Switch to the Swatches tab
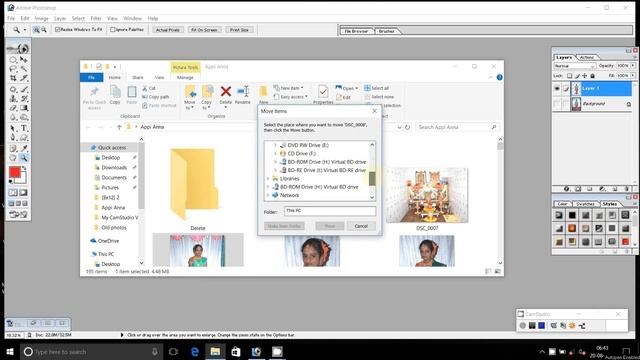This screenshot has width=640, height=360. click(586, 204)
